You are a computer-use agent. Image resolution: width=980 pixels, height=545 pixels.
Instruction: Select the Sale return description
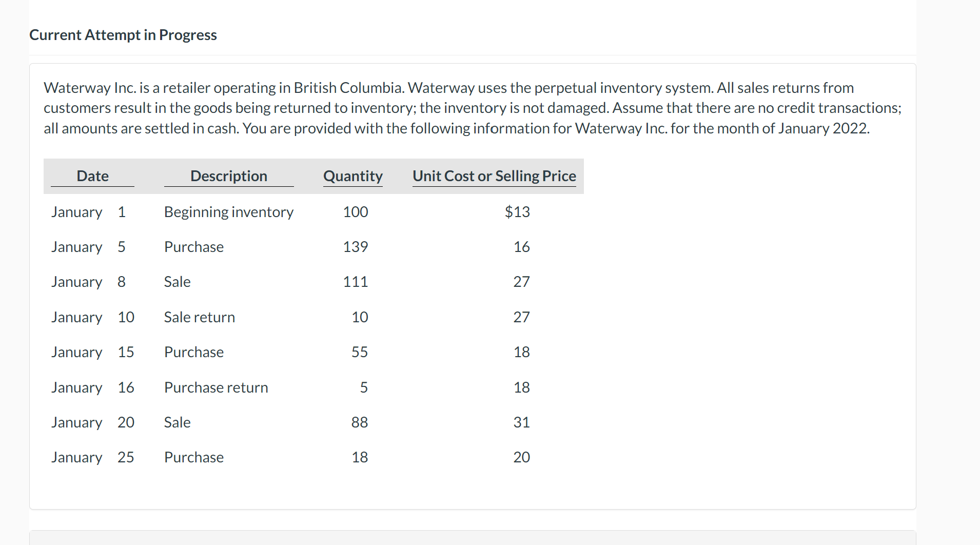pos(199,317)
